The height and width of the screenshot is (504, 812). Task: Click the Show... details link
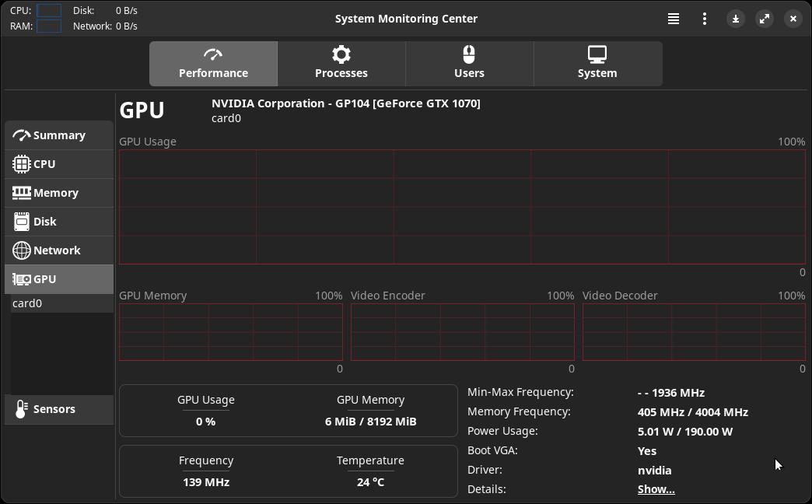[656, 489]
